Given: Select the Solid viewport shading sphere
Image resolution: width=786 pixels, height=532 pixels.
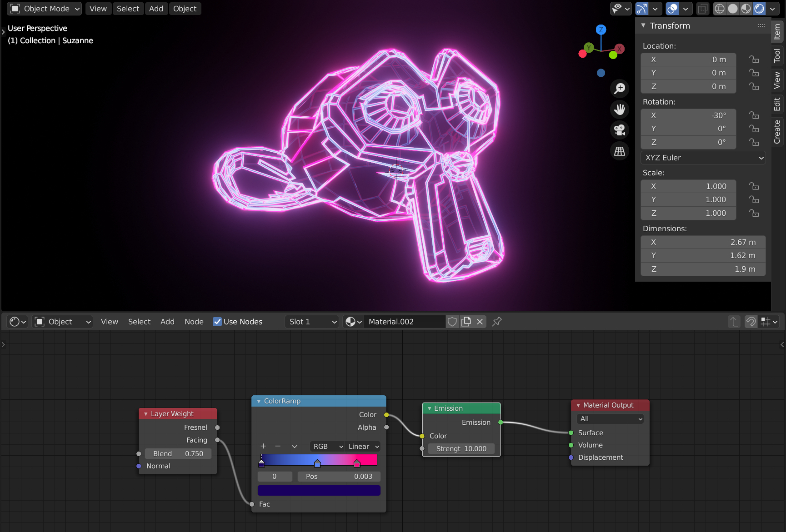Looking at the screenshot, I should [733, 9].
